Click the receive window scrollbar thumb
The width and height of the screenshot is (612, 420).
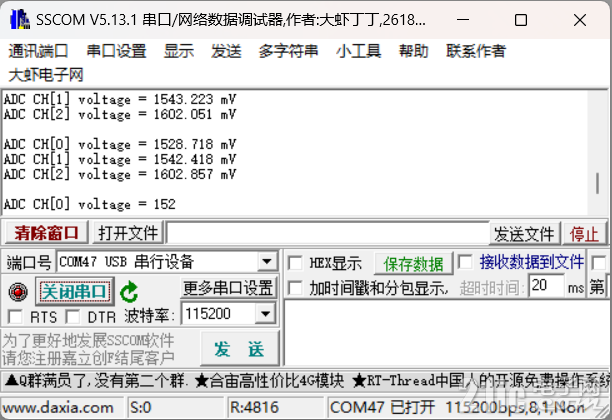coord(597,183)
